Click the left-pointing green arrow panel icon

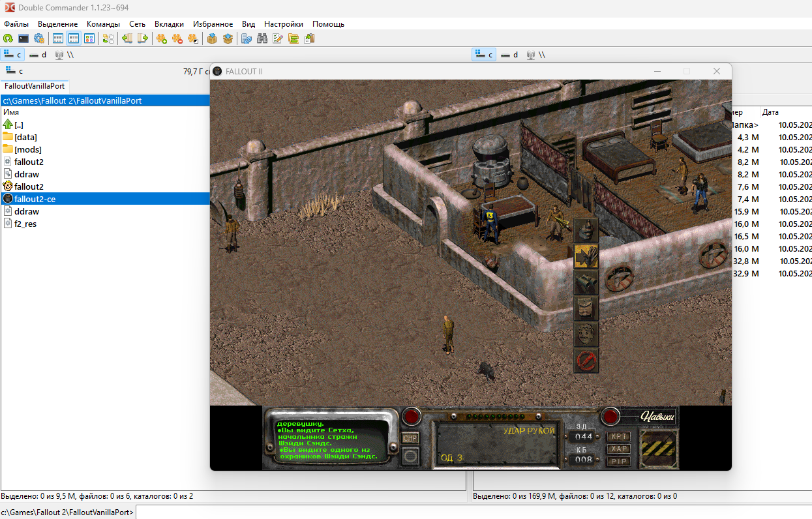[127, 38]
